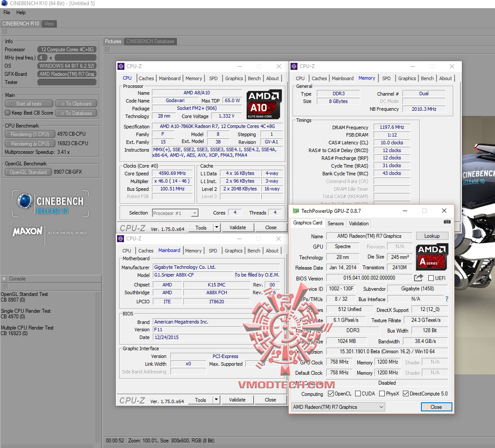
Task: Click the Processor info field
Action: coord(67,49)
